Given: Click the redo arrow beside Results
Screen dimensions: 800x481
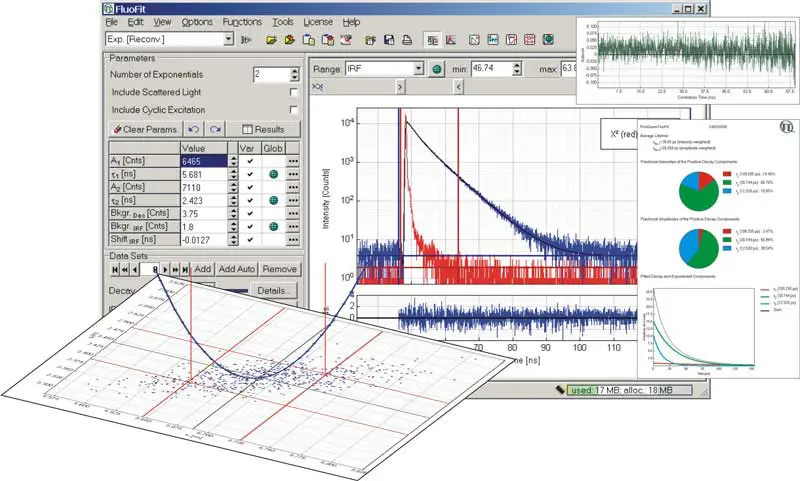Looking at the screenshot, I should point(215,130).
